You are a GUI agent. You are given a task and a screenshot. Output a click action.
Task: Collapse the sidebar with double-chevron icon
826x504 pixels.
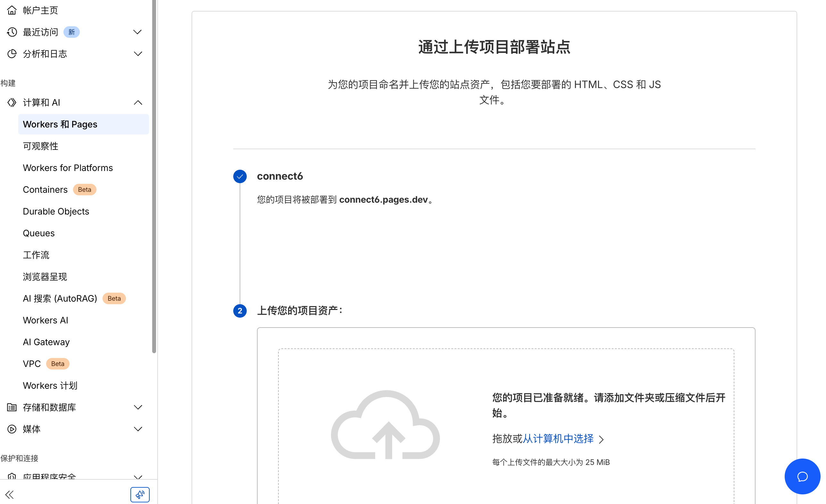pos(9,494)
